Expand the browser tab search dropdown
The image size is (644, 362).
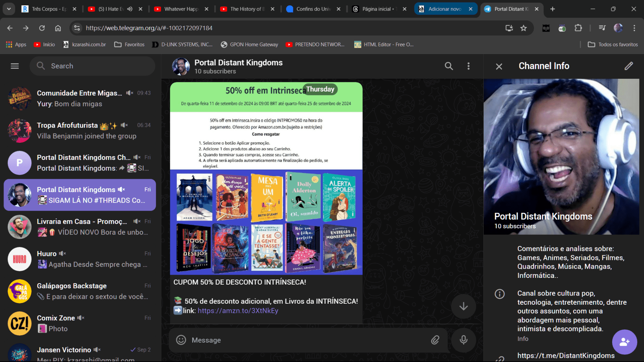coord(9,9)
